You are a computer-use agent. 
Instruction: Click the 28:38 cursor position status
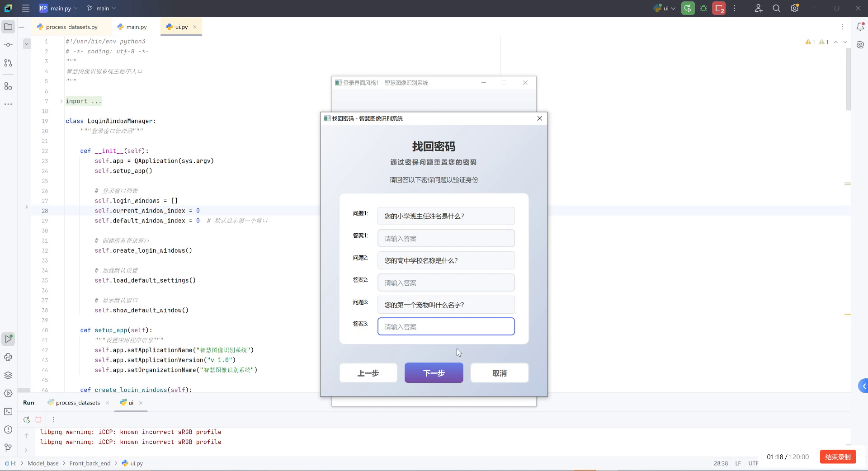pos(721,463)
